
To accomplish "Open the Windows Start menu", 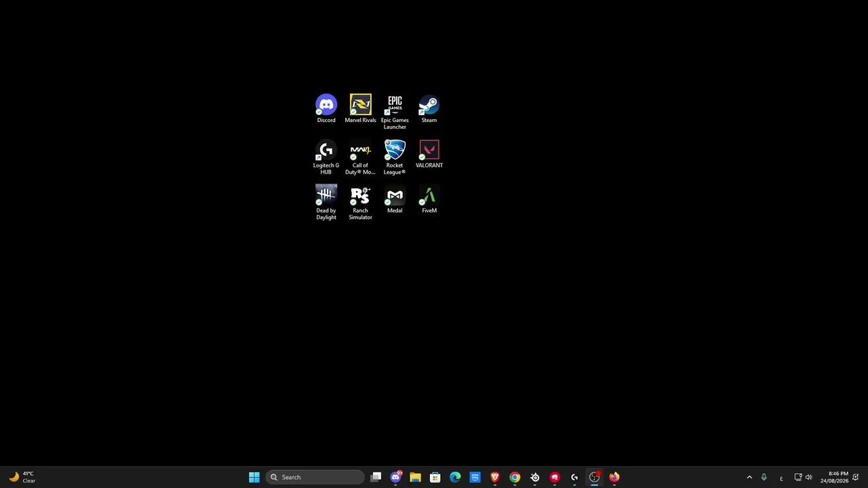I will (254, 477).
